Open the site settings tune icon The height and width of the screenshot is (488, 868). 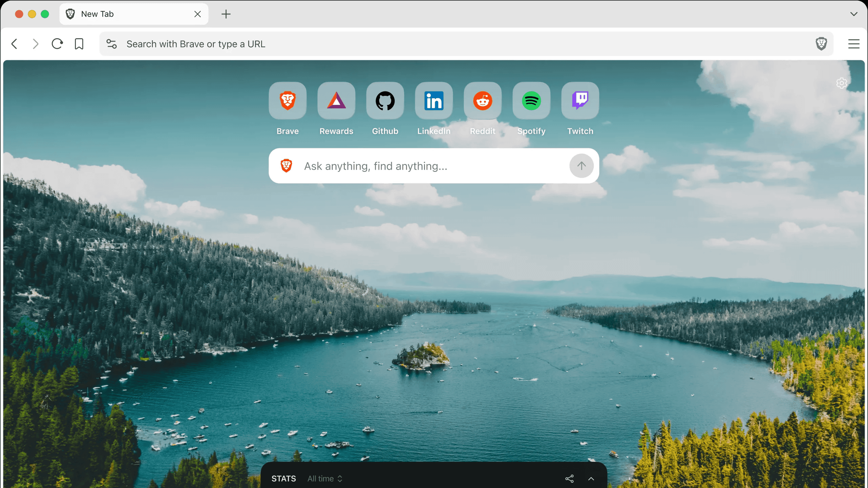click(x=111, y=44)
